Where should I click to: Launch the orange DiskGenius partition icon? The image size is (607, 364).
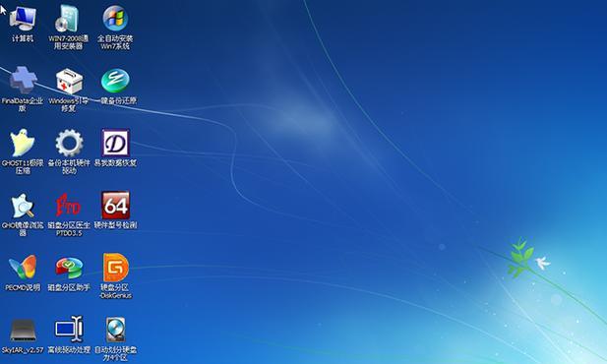115,268
